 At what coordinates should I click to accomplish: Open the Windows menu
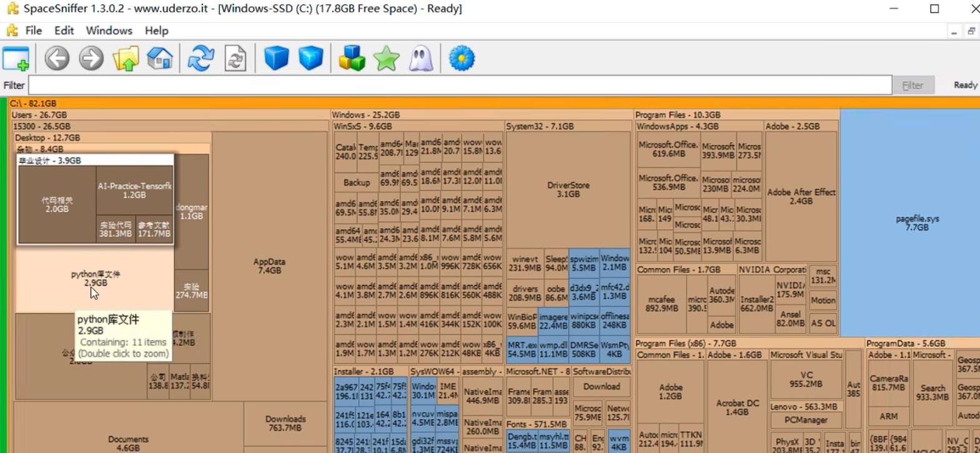[109, 31]
